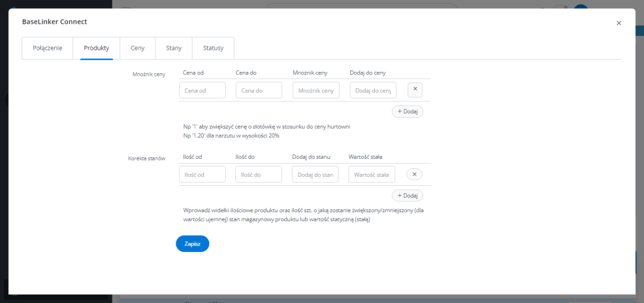Click the Cena od input field
Screen dimensions: 644x303
pos(203,90)
